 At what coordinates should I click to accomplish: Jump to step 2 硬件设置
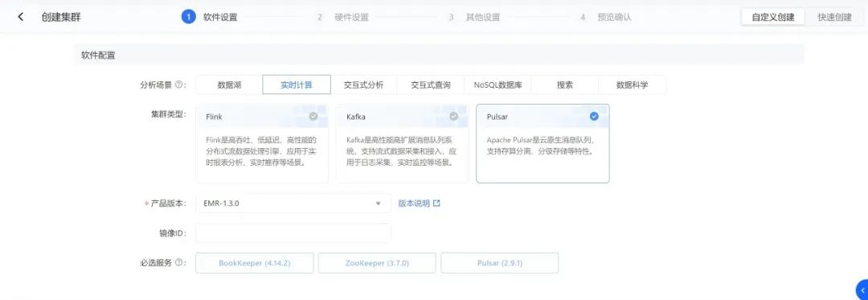(343, 17)
